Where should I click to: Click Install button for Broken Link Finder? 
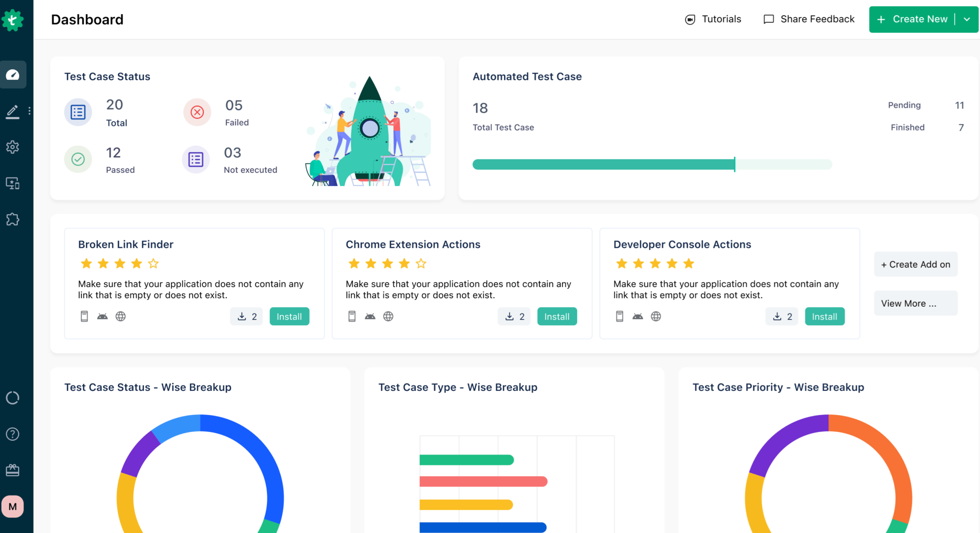[x=290, y=316]
